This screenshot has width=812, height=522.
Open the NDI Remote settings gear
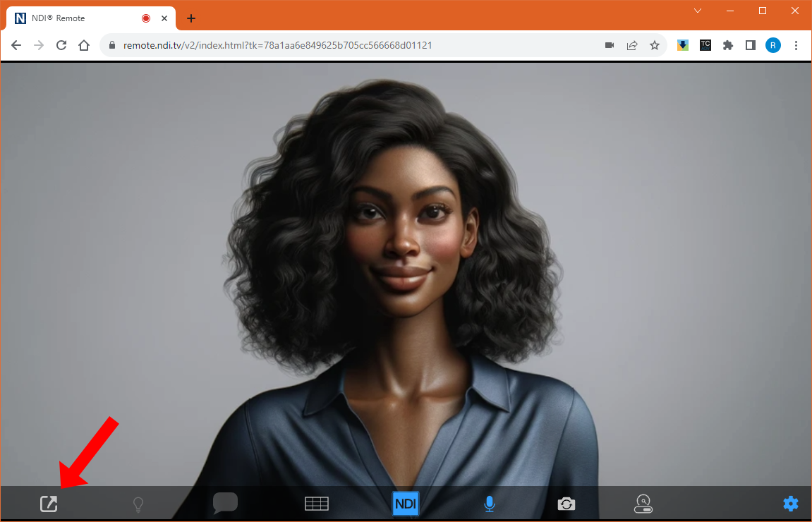pyautogui.click(x=791, y=504)
